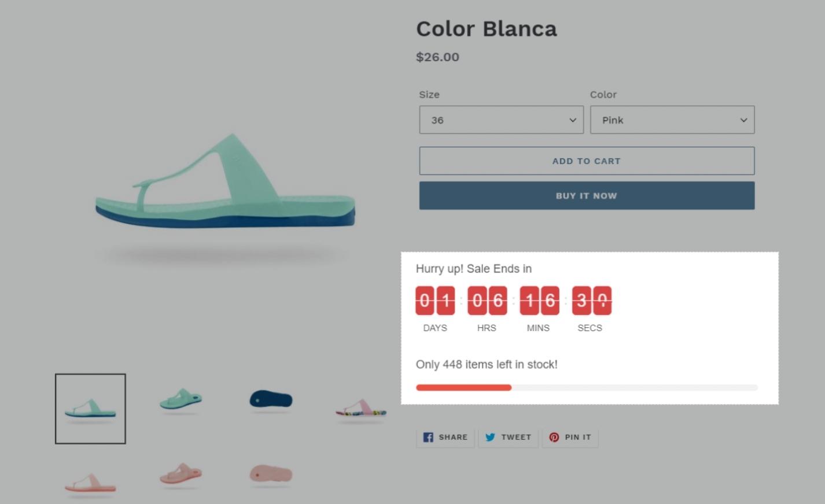Open the Color dropdown showing Pink
Viewport: 825px width, 504px height.
(672, 120)
